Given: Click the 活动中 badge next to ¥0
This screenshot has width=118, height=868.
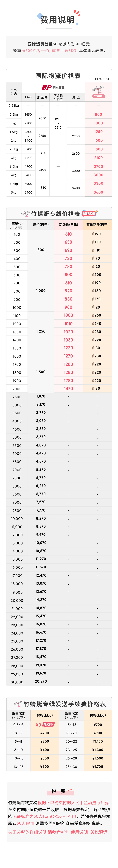Looking at the screenshot, I should [48, 724].
